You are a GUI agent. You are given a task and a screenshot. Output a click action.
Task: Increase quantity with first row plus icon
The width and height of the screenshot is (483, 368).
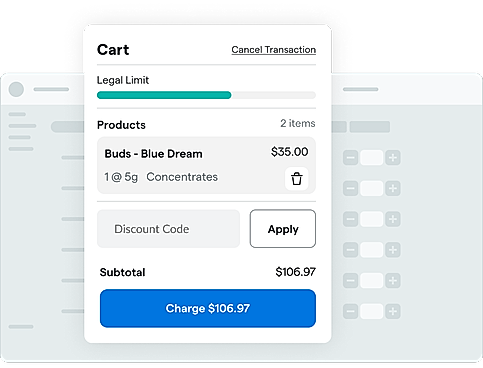point(393,158)
